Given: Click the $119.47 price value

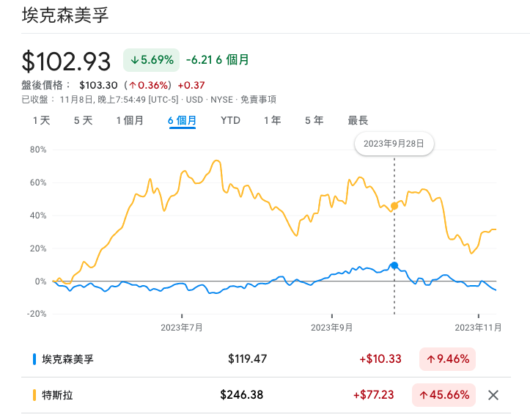Looking at the screenshot, I should [x=248, y=359].
